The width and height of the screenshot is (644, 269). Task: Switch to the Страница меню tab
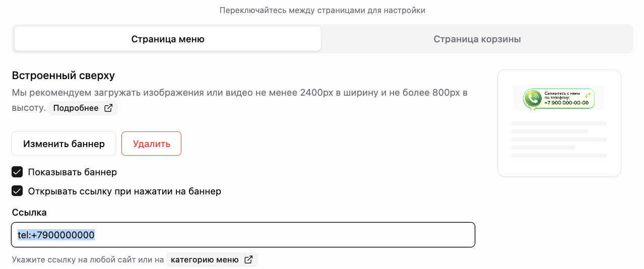coord(168,39)
